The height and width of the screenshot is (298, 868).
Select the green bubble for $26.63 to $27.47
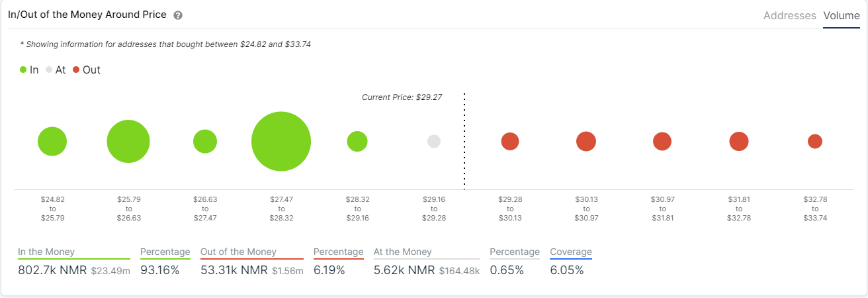(x=205, y=142)
